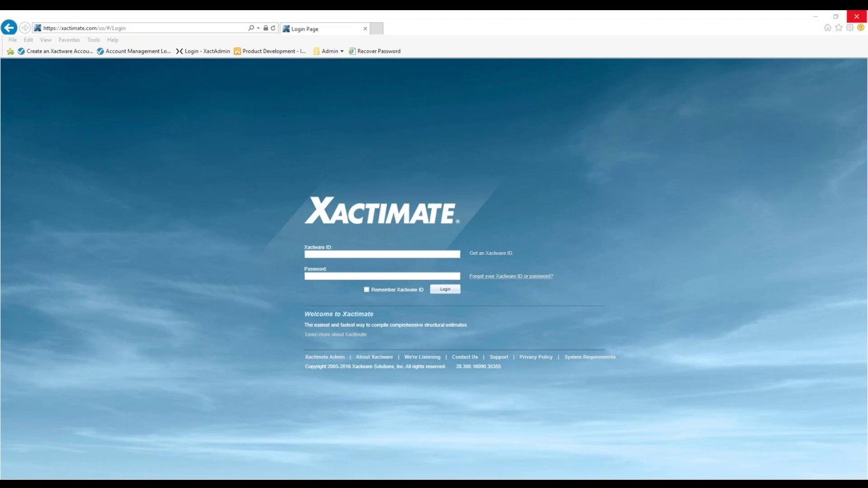
Task: Expand the Admin favorites folder
Action: 328,51
